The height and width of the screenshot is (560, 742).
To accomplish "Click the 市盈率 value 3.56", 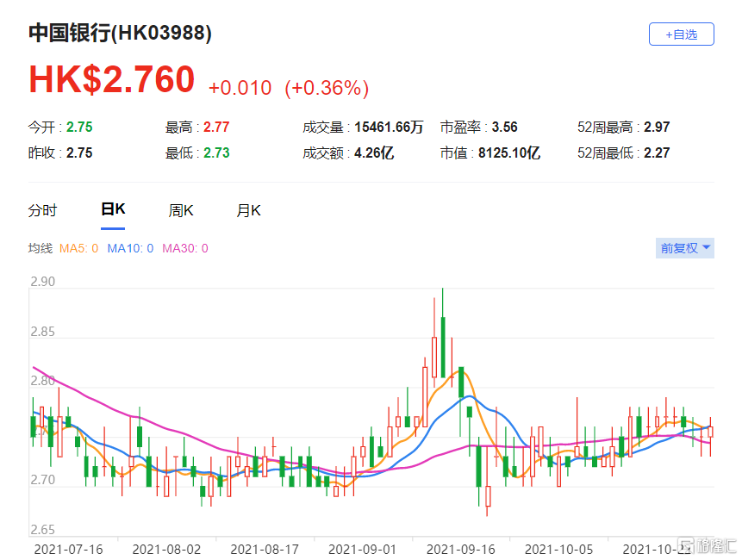I will click(504, 127).
